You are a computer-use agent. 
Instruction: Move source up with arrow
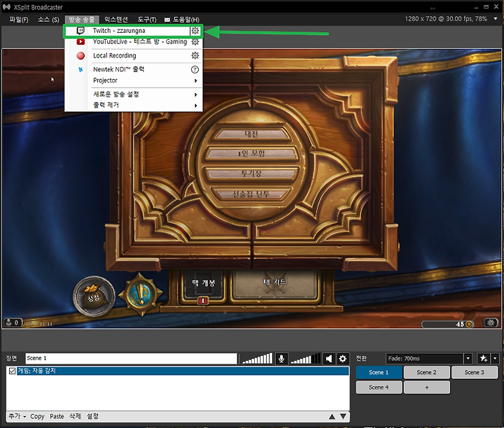[x=332, y=416]
